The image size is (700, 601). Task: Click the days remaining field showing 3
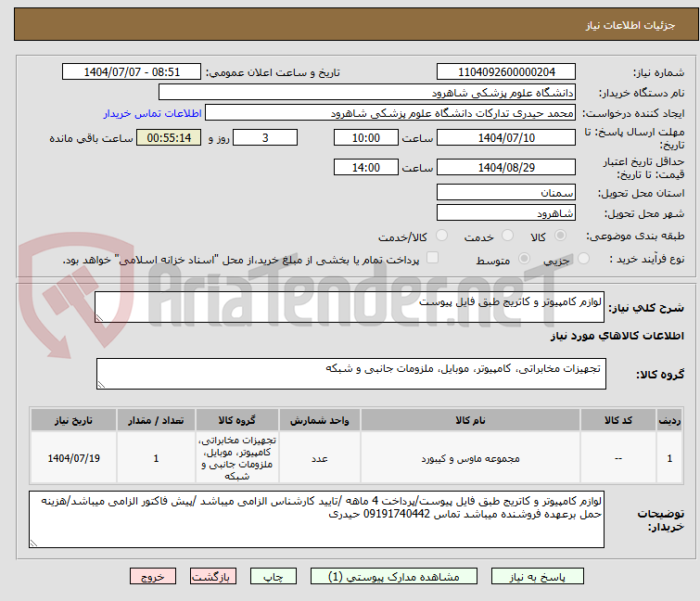(265, 137)
